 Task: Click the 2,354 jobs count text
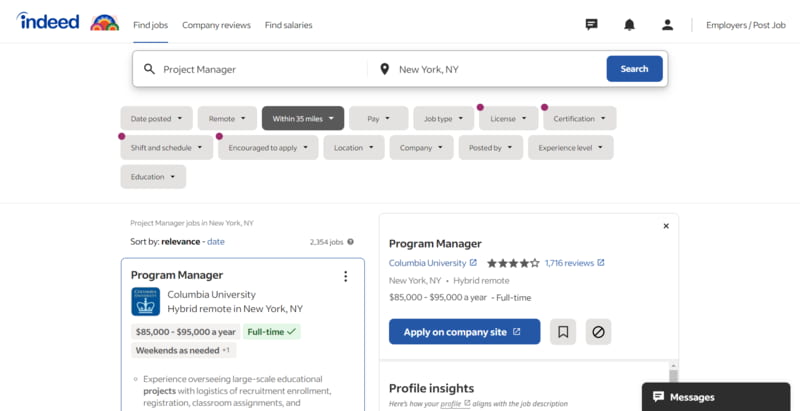click(x=327, y=242)
